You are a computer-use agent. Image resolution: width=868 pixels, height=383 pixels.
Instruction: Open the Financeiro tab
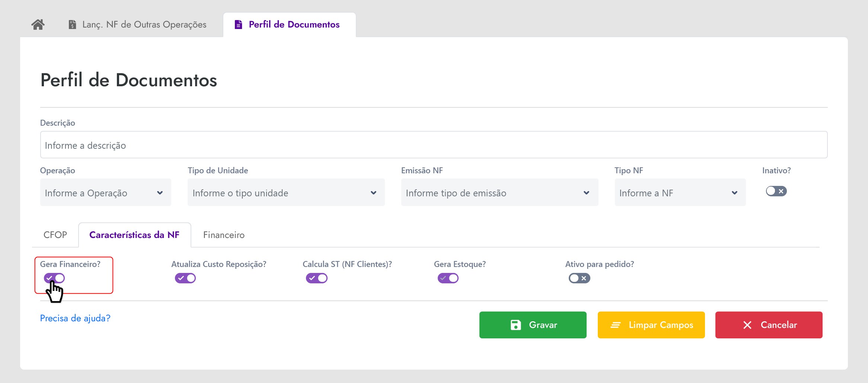pyautogui.click(x=224, y=235)
